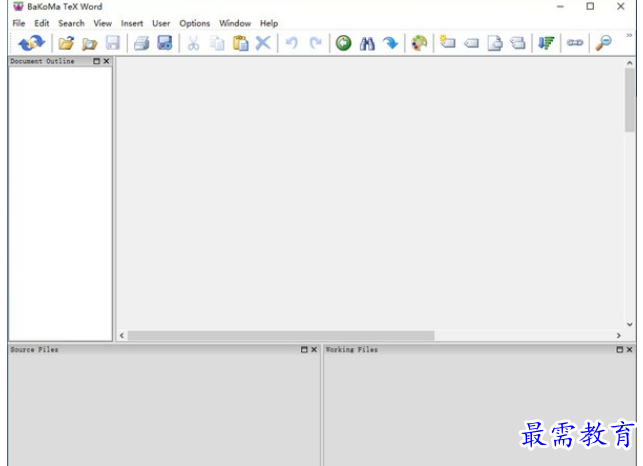Screen dimensions: 643x466
Task: Click the blue save-all disk icon
Action: pos(165,43)
